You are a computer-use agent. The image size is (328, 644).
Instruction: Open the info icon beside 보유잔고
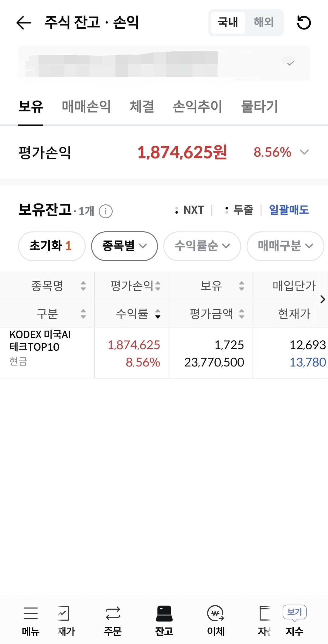(x=106, y=211)
